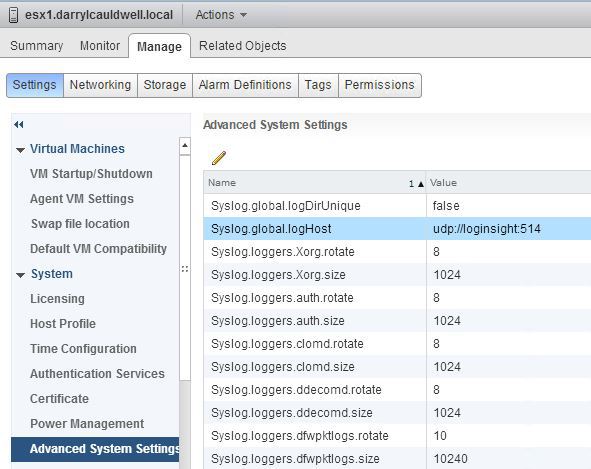591x469 pixels.
Task: Select Syslog.loggers.Xorg.rotate row
Action: (x=397, y=252)
